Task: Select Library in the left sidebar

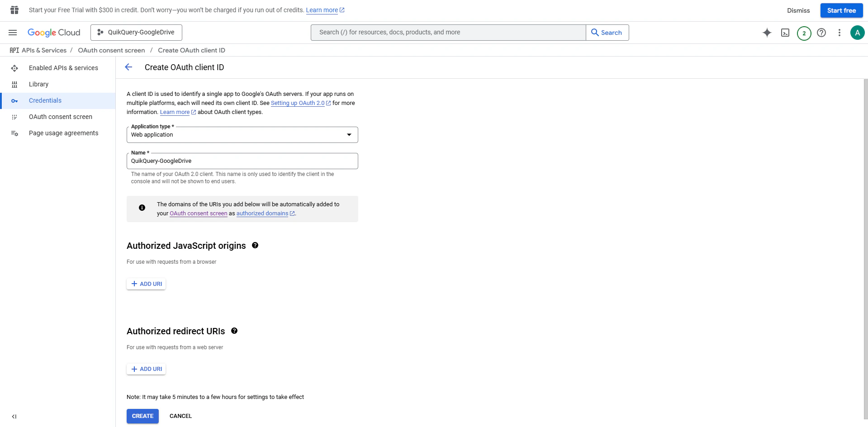Action: tap(39, 84)
